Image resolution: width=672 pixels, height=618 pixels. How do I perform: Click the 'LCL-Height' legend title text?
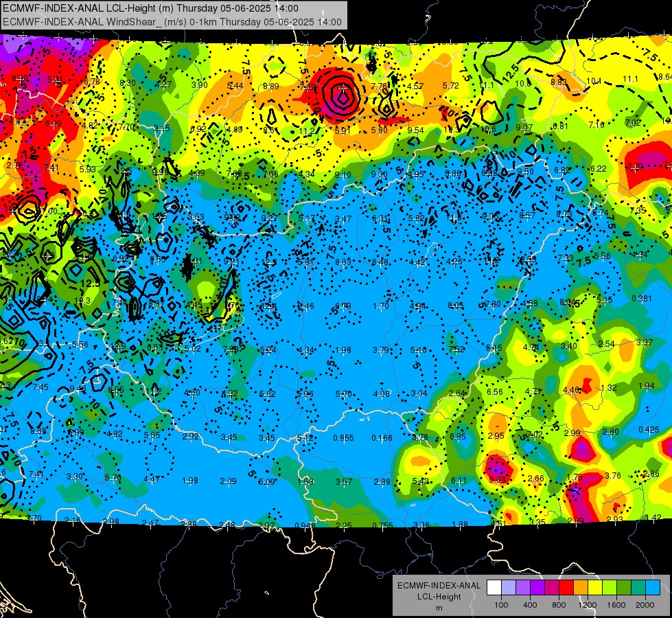pyautogui.click(x=439, y=597)
